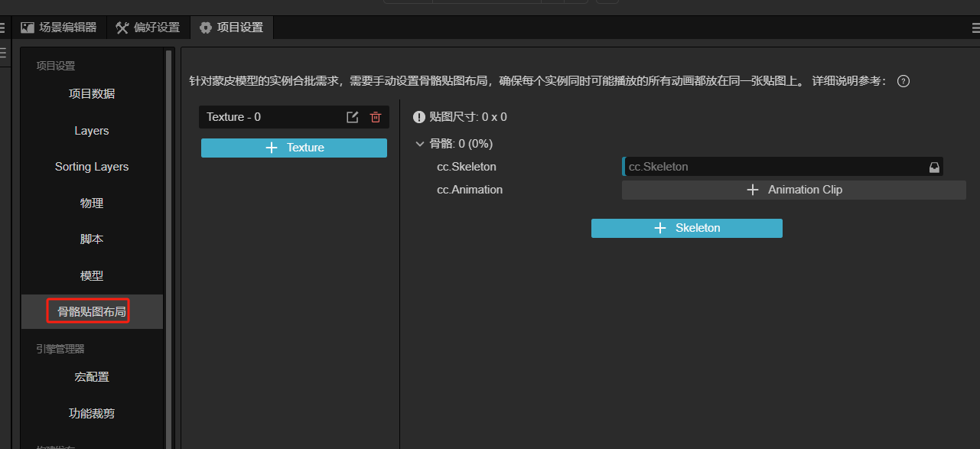Click the warning icon beside 贴图尺寸

pyautogui.click(x=418, y=117)
